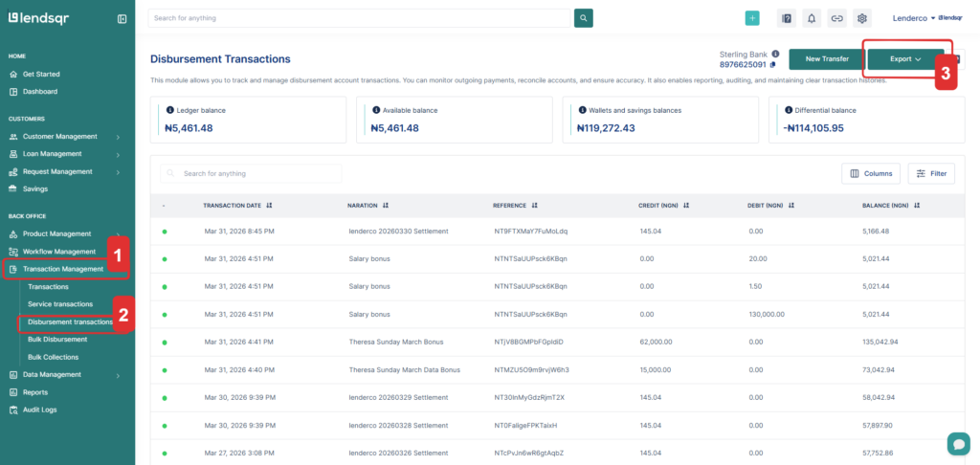
Task: Open the help documentation icon
Action: [786, 18]
